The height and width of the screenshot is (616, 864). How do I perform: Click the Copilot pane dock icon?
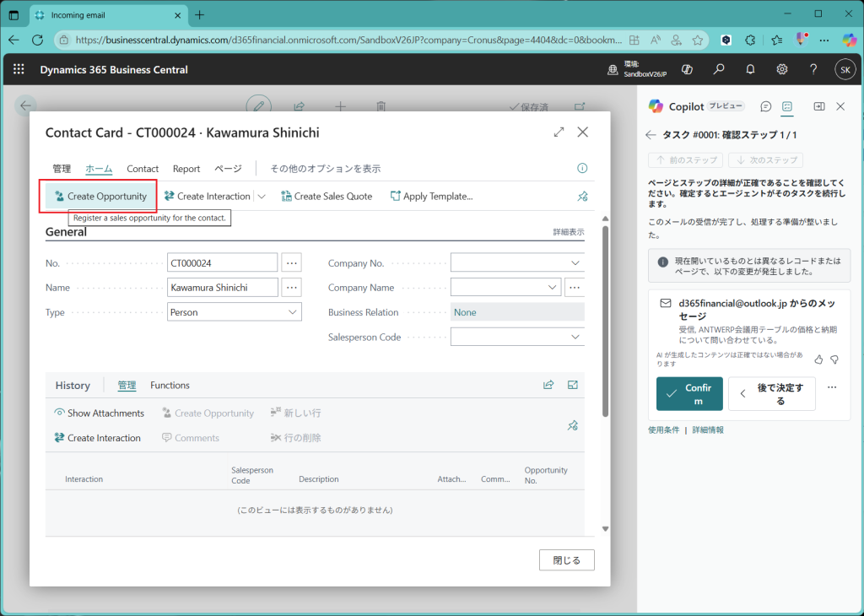(x=819, y=106)
